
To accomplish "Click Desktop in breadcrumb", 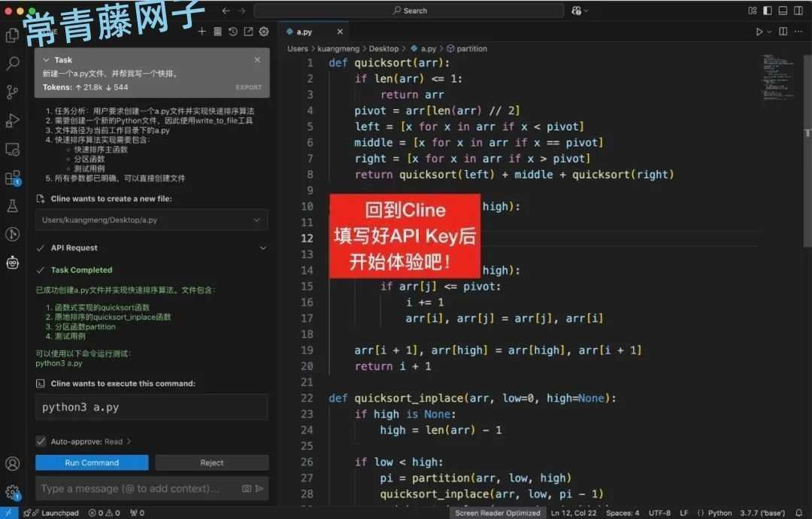I will 383,49.
